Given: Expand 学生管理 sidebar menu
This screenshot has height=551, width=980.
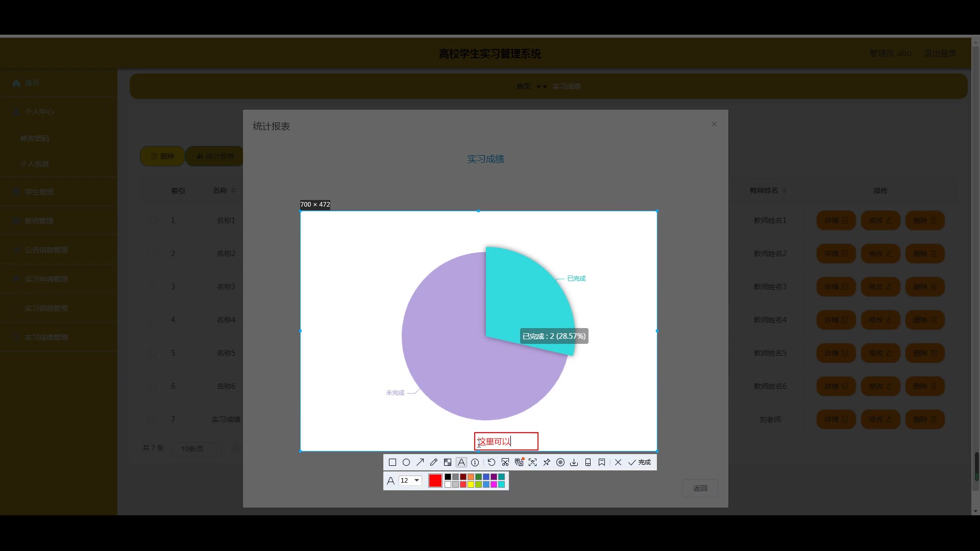Looking at the screenshot, I should [59, 192].
